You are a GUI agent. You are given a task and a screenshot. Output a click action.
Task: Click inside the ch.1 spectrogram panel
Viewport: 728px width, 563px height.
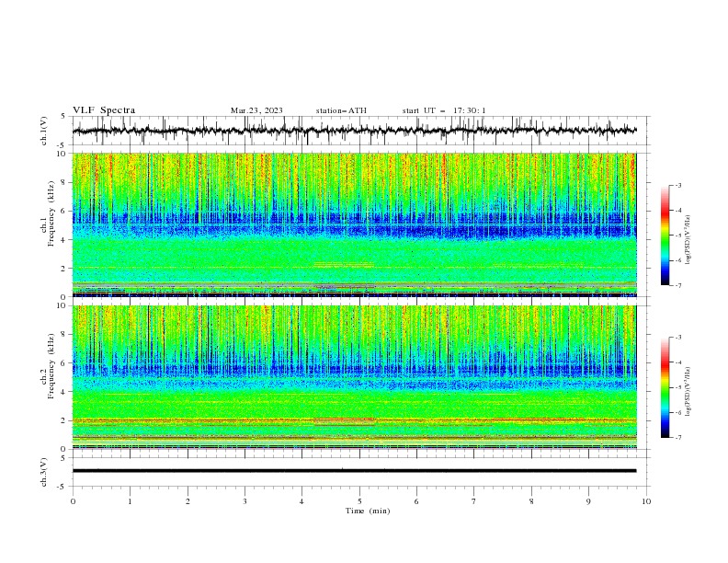click(x=355, y=224)
